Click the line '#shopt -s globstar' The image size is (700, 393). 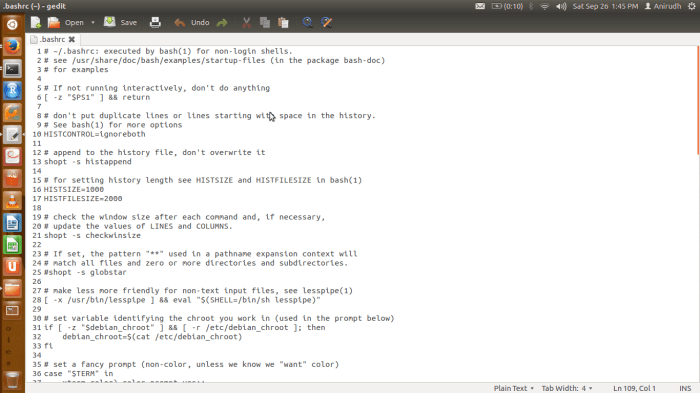coord(85,272)
